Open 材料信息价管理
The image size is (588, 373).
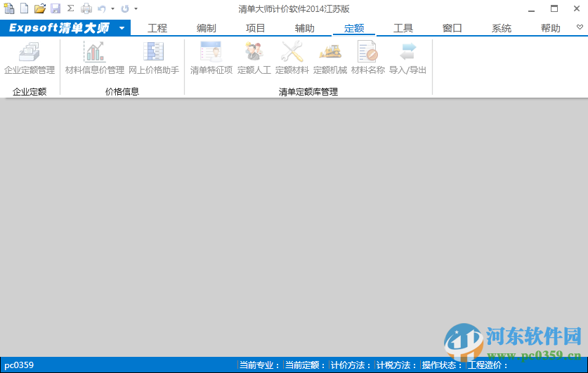click(95, 58)
